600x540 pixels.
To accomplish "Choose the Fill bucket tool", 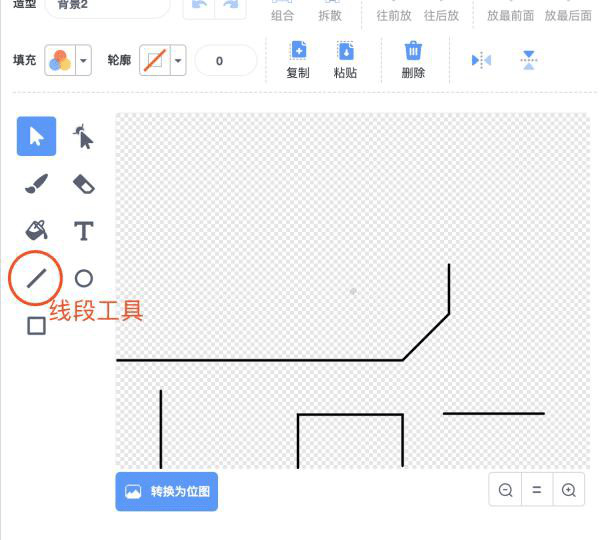I will click(36, 230).
